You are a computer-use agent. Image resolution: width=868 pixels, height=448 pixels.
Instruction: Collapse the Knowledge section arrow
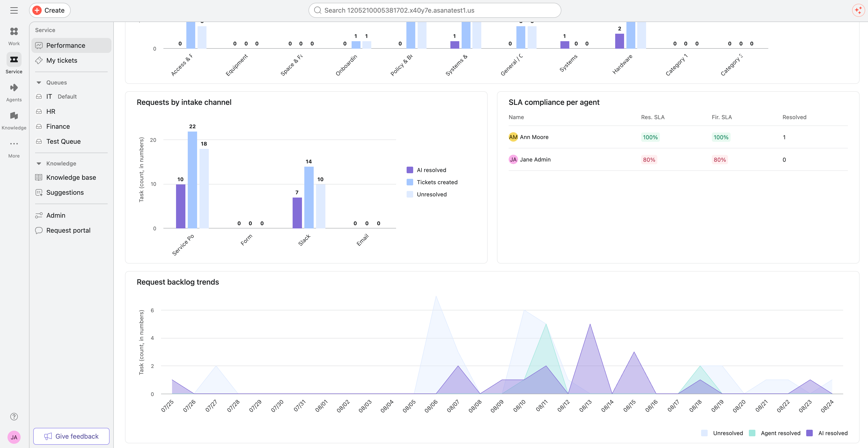click(39, 163)
